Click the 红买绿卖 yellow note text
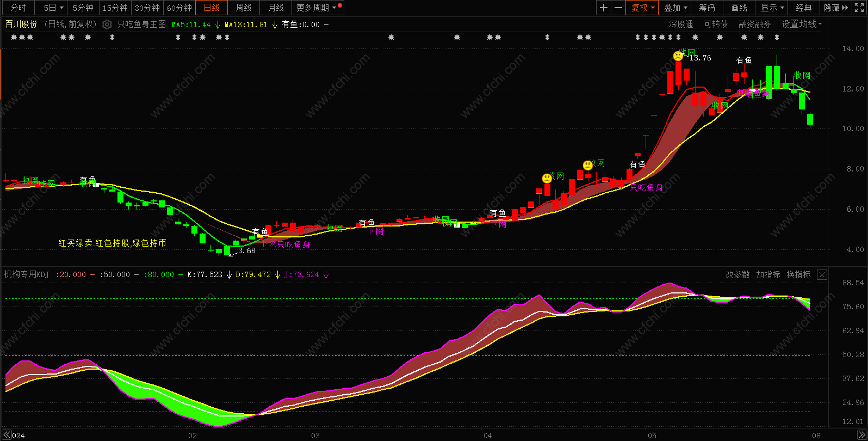Image resolution: width=868 pixels, height=441 pixels. coord(112,243)
